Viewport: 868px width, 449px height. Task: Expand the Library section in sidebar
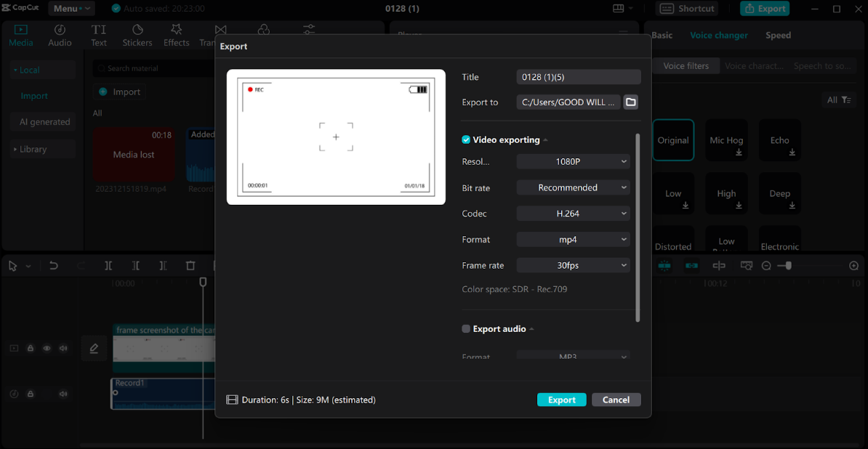43,149
